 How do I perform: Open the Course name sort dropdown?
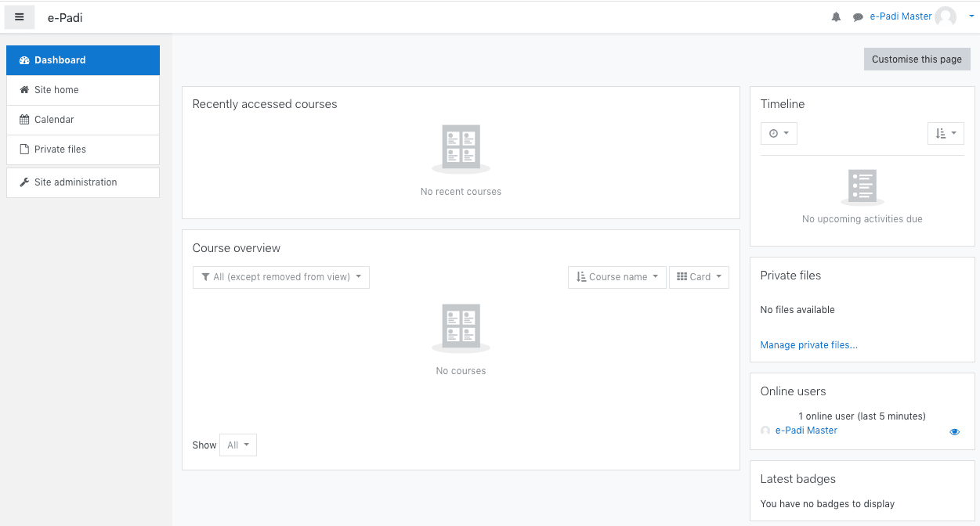[x=617, y=277]
